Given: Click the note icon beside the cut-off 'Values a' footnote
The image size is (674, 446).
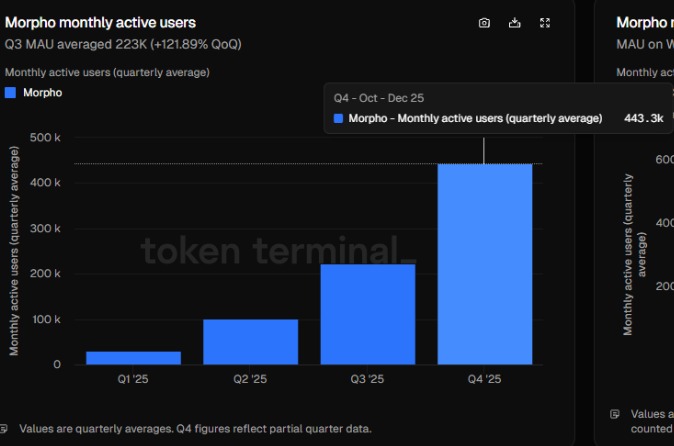Looking at the screenshot, I should click(615, 414).
